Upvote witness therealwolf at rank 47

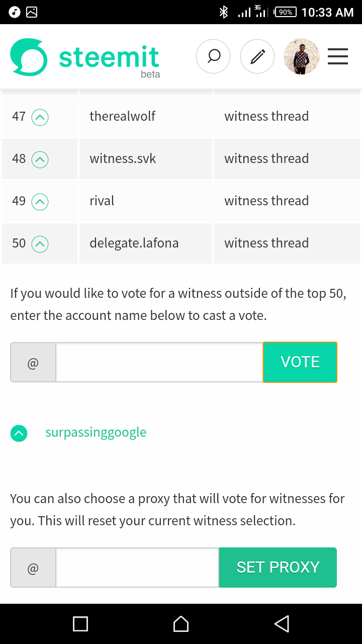pos(40,118)
